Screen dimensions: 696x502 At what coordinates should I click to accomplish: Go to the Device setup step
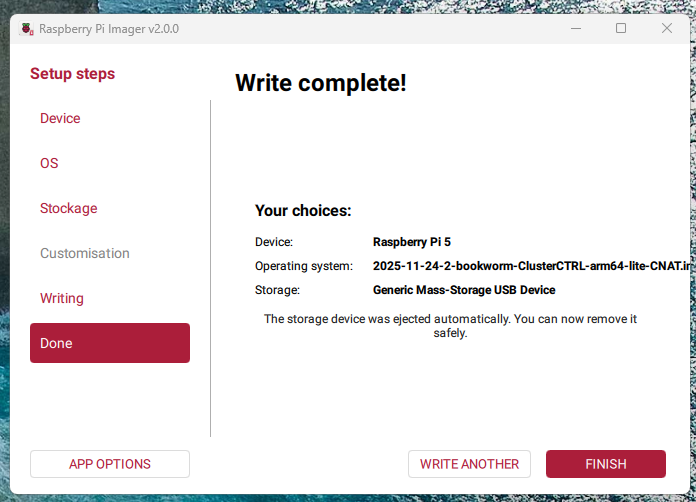pos(60,118)
